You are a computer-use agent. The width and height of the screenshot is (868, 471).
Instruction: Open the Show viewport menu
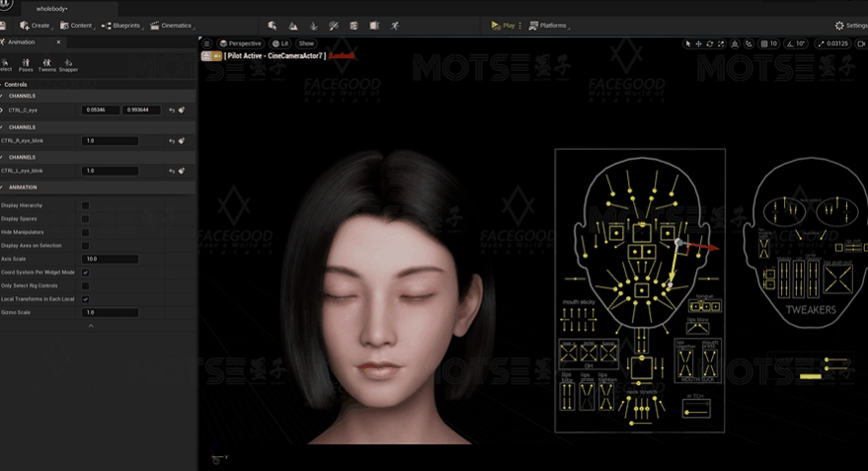coord(306,43)
